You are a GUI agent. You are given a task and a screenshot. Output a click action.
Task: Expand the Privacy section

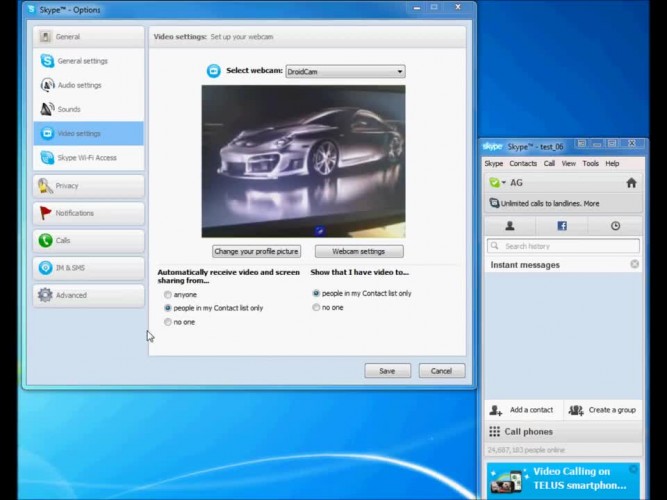pyautogui.click(x=88, y=186)
